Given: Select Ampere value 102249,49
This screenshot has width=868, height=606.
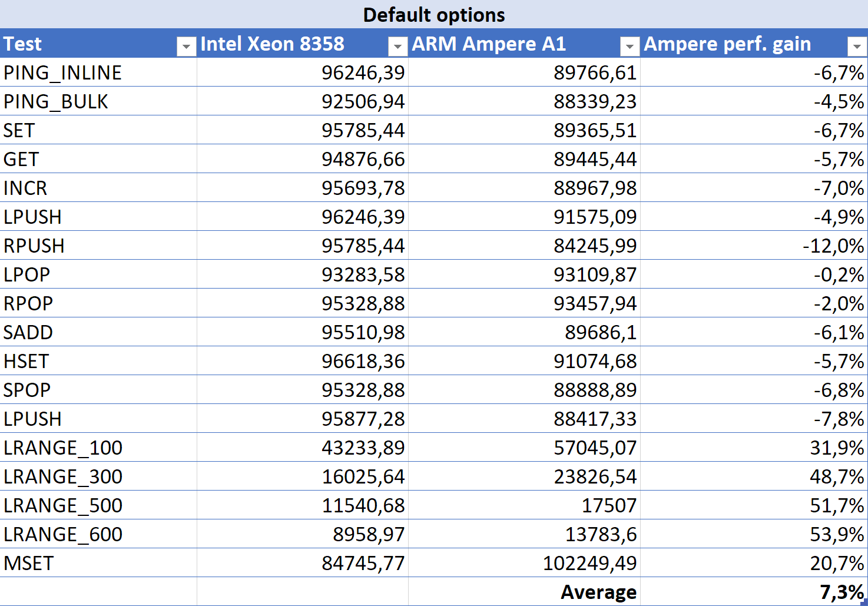Looking at the screenshot, I should pos(524,563).
